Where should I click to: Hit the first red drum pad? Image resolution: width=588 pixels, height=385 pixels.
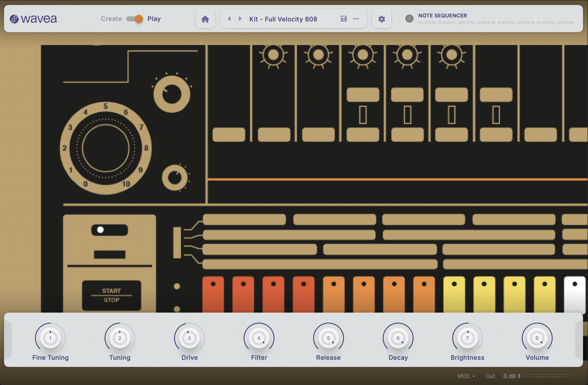click(213, 294)
